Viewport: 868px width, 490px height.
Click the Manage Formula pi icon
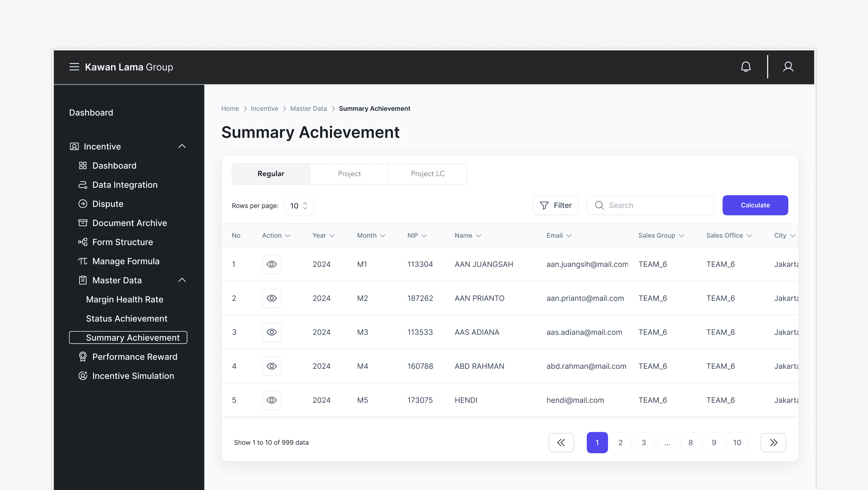click(82, 261)
